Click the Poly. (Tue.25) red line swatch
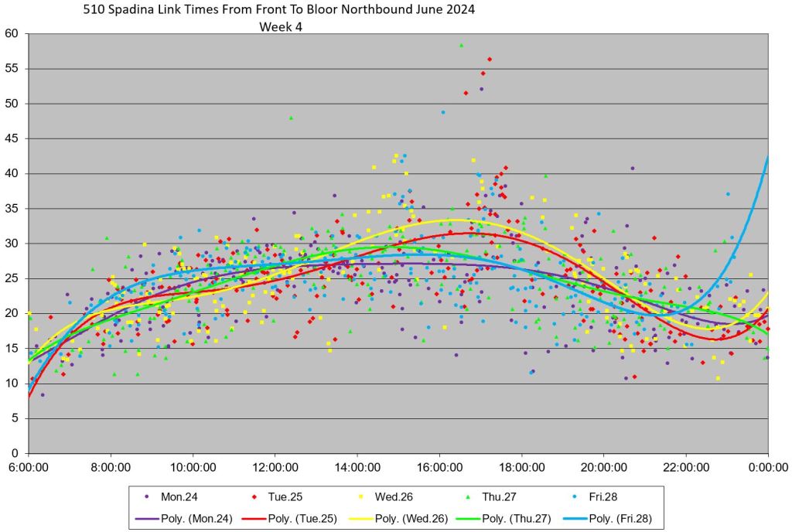The height and width of the screenshot is (532, 792). (x=251, y=517)
